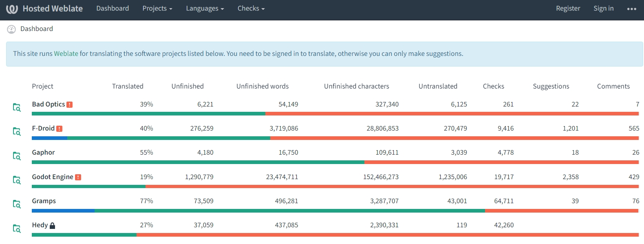Click the Unfinished characters column header
The image size is (644, 244).
(x=357, y=86)
